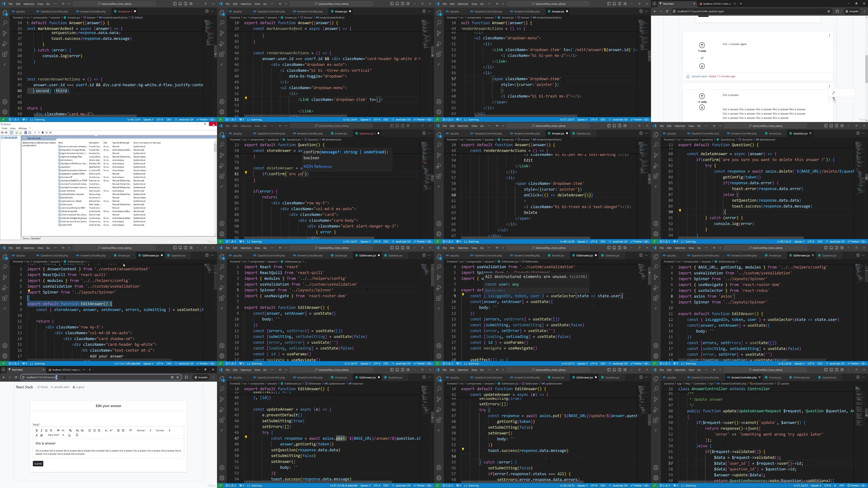The image size is (868, 488).
Task: Click Export list icon in Services toolbar
Action: tap(20, 133)
